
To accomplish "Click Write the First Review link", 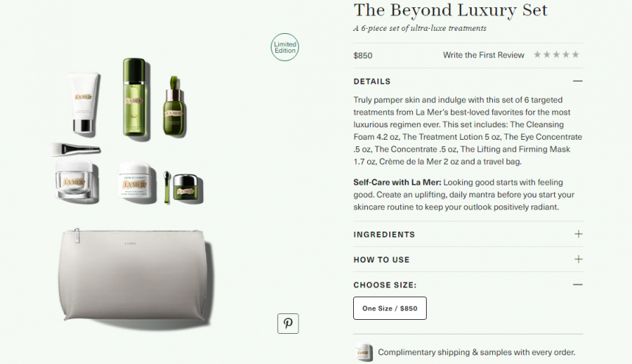I will pos(483,55).
